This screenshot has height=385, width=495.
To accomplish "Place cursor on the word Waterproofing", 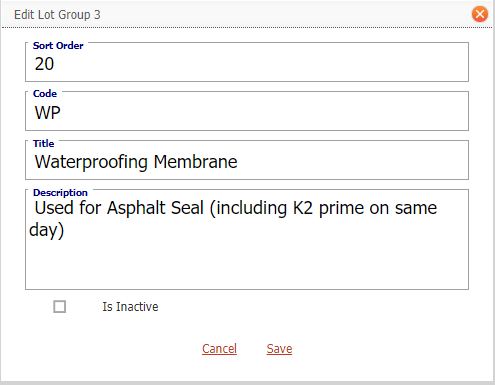I will coord(91,163).
